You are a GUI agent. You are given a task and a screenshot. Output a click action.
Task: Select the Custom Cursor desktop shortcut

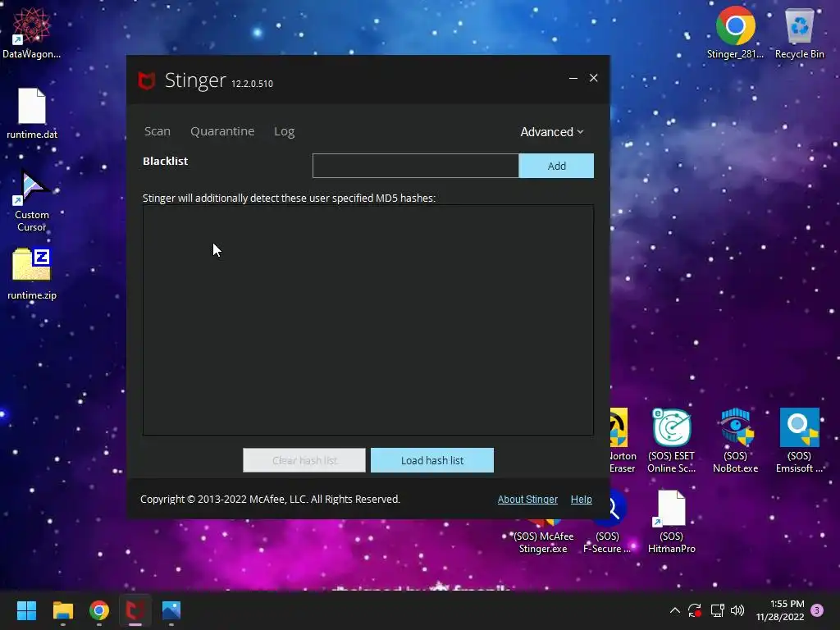[32, 201]
